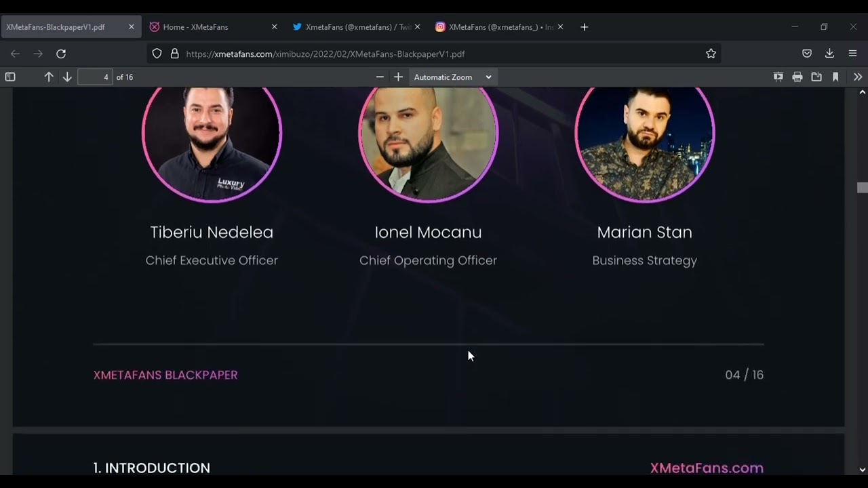The width and height of the screenshot is (868, 488).
Task: Switch to Home - XMetaFans tab
Action: pyautogui.click(x=213, y=27)
